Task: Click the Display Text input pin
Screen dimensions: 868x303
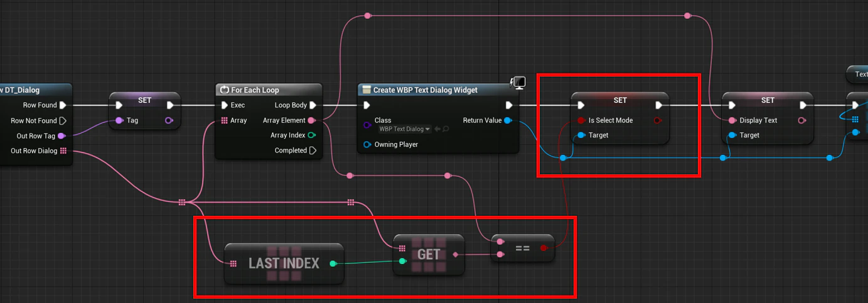Action: [x=732, y=120]
